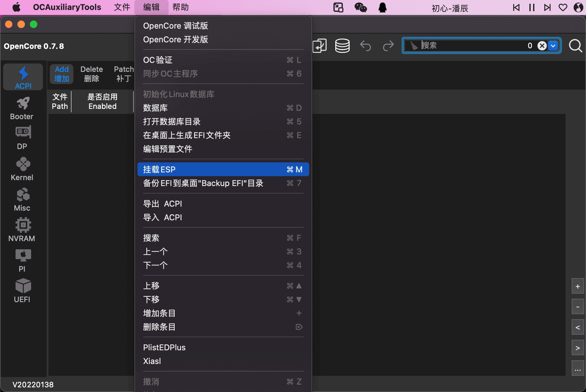Open the Kernel section
586x392 pixels.
(22, 169)
